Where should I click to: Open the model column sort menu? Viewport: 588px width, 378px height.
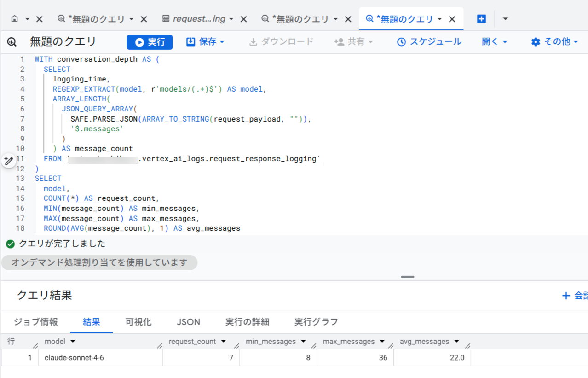click(73, 342)
